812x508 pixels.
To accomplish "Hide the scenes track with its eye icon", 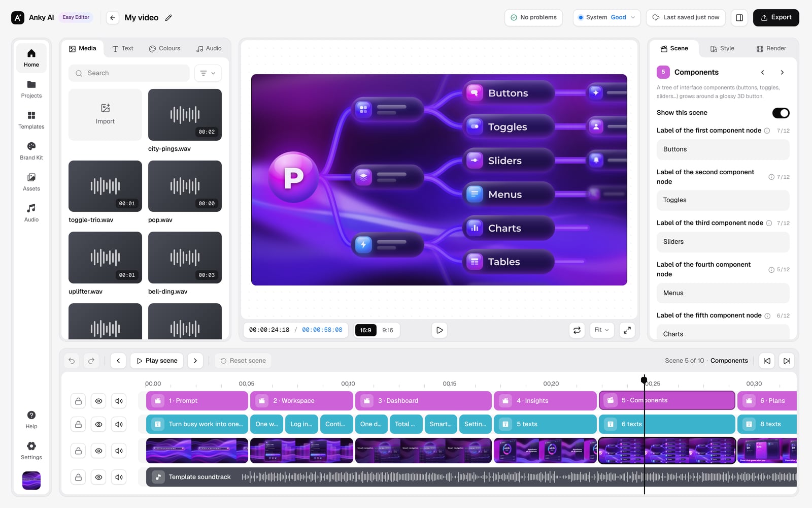I will click(x=98, y=401).
